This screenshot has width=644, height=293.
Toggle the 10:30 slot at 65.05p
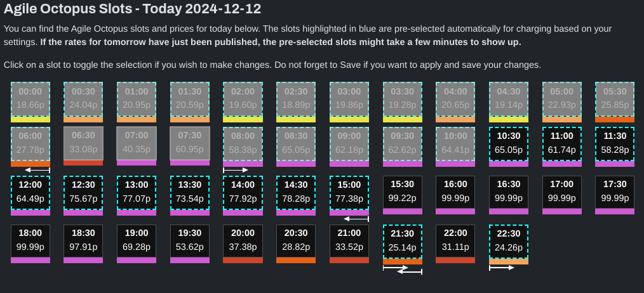click(509, 143)
